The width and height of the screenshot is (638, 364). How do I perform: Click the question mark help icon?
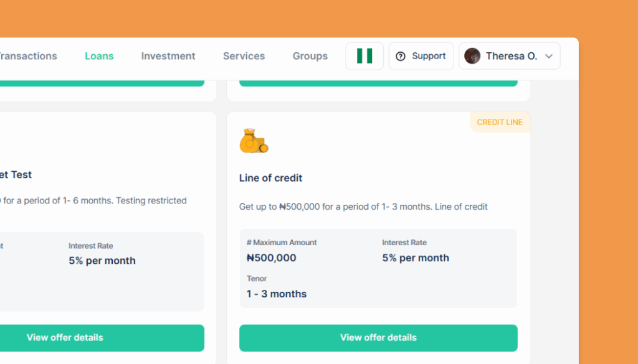(401, 57)
